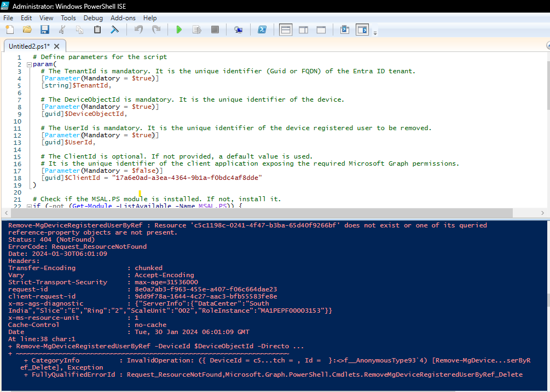Open the Add-ons menu

123,18
